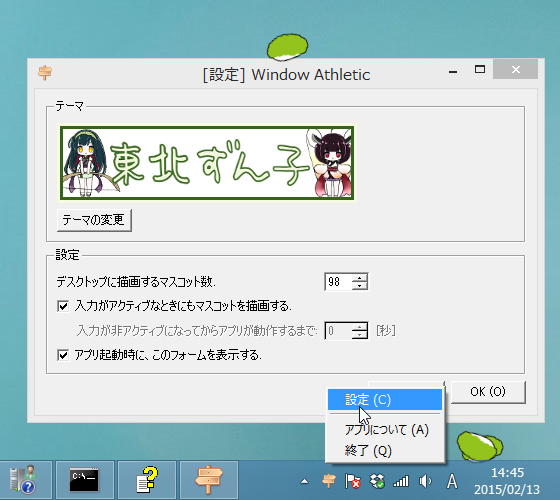Click the デスクトップに描画するマスコット数 label

pyautogui.click(x=136, y=282)
